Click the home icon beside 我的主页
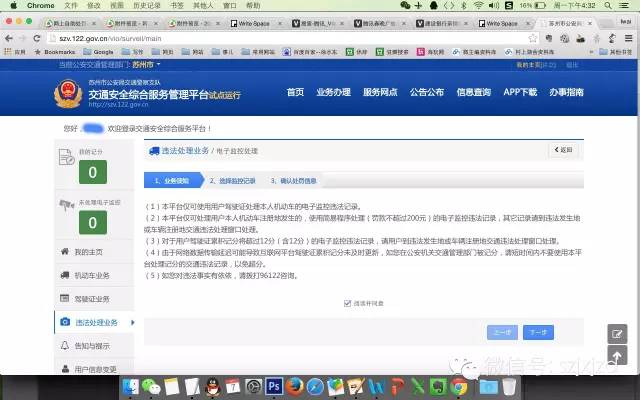 click(x=65, y=251)
